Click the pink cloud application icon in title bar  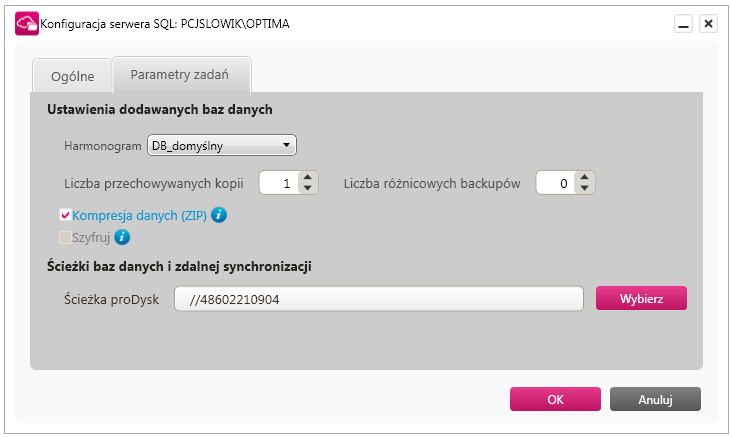click(x=27, y=23)
